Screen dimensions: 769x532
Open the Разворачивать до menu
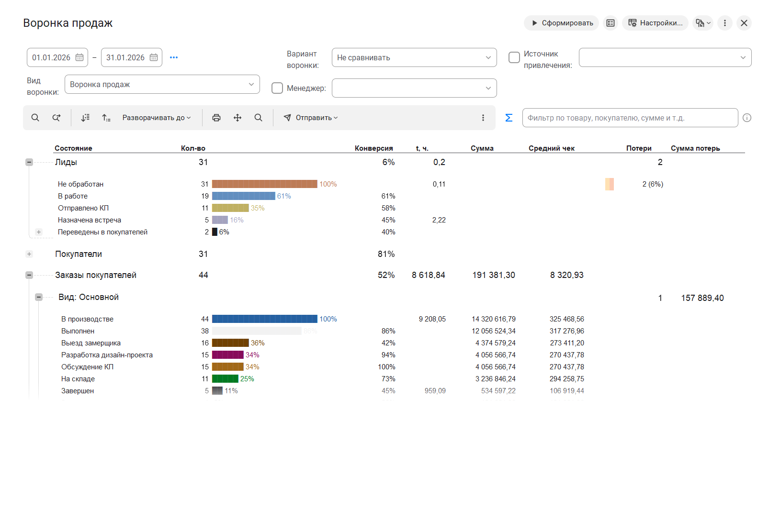click(x=157, y=118)
